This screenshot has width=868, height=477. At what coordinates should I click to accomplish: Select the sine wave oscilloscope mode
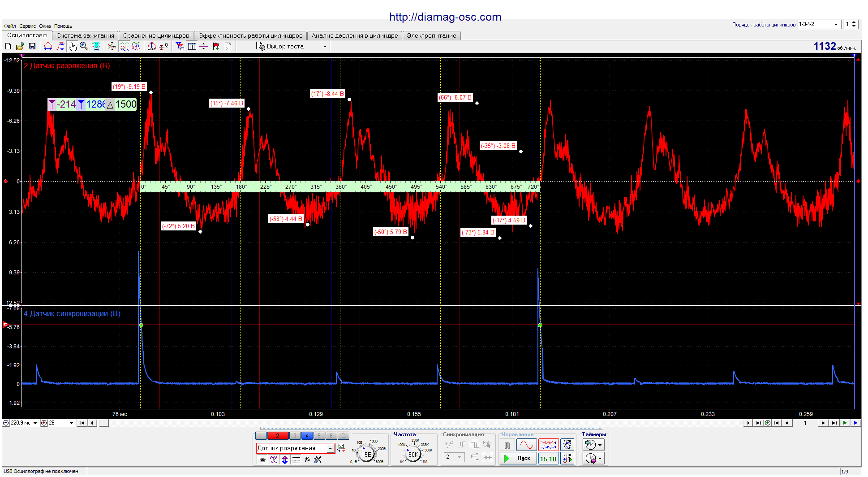[526, 445]
